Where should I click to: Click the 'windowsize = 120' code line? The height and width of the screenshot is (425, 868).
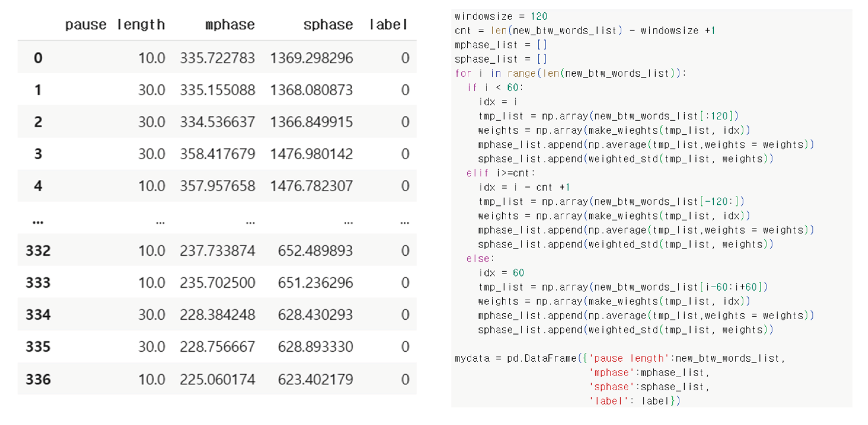pos(501,16)
